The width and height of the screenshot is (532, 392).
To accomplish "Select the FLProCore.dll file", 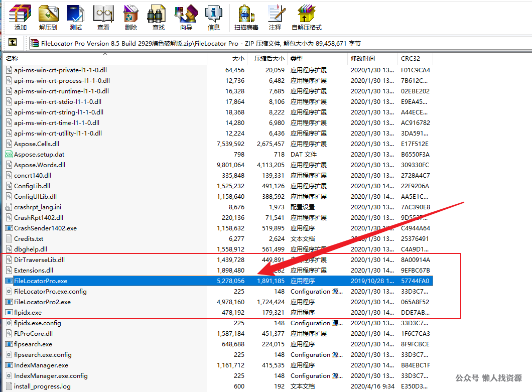I will pyautogui.click(x=33, y=333).
